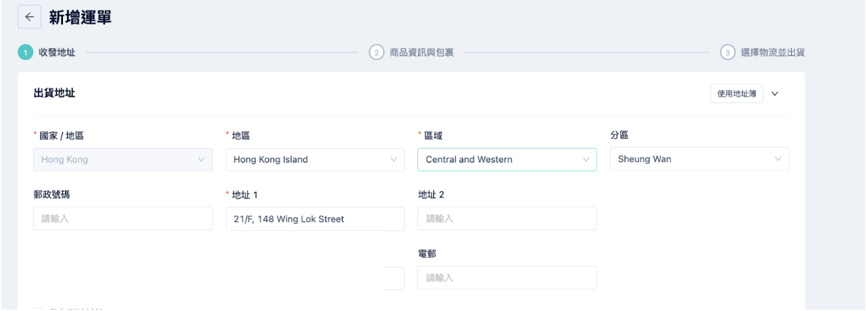Screen dimensions: 868x311
Task: Click the 出貨地址 section heading
Action: pyautogui.click(x=55, y=94)
